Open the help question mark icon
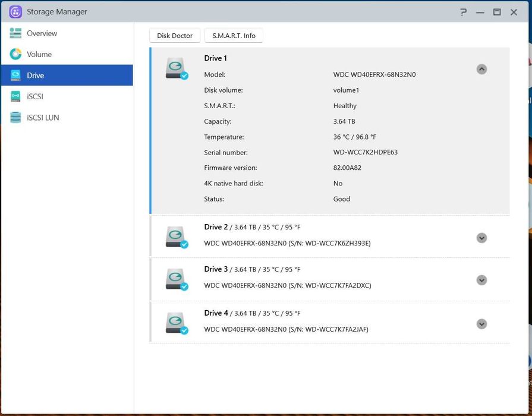 coord(464,12)
